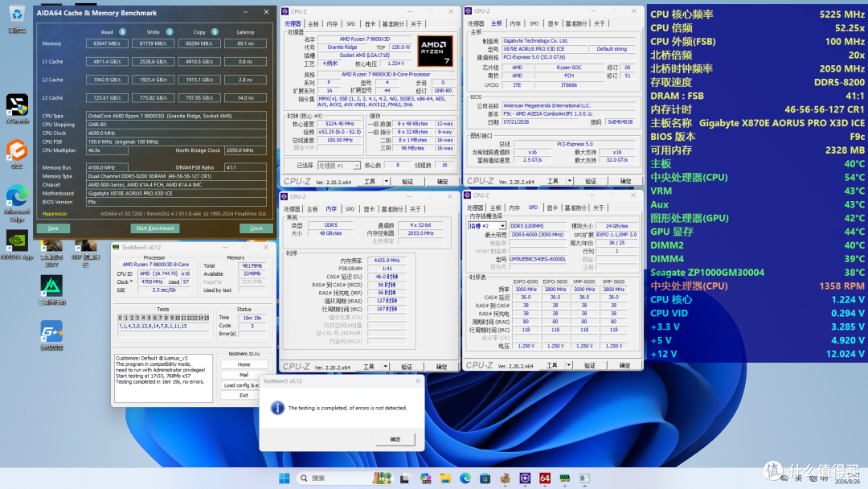Open Copilot from the taskbar
The image size is (868, 489).
(425, 478)
